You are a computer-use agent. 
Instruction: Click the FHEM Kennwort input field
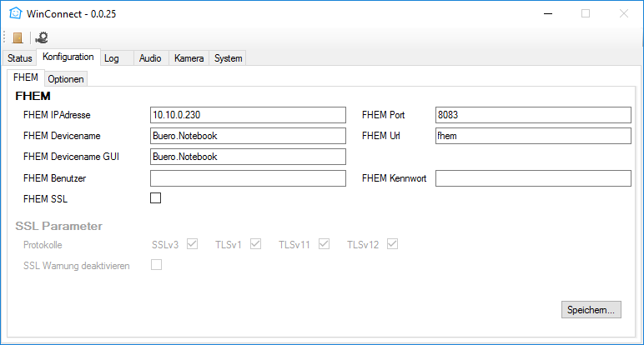[533, 178]
